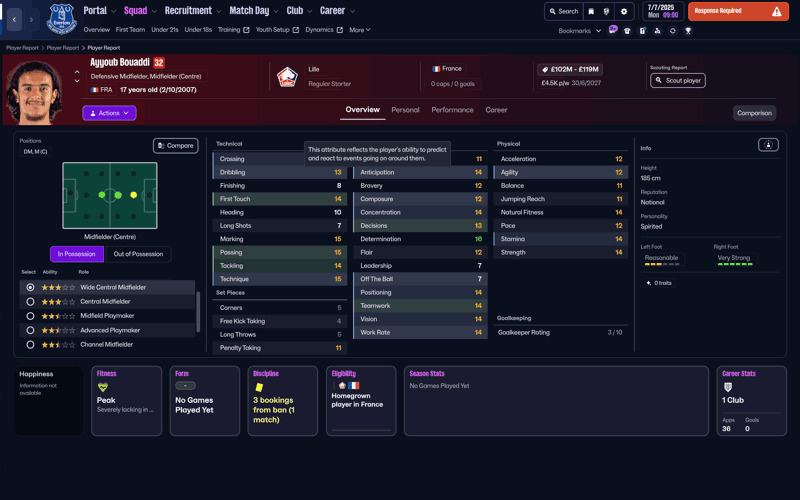Select the Midfield Playmaker role radio button
Image resolution: width=800 pixels, height=500 pixels.
coord(30,316)
